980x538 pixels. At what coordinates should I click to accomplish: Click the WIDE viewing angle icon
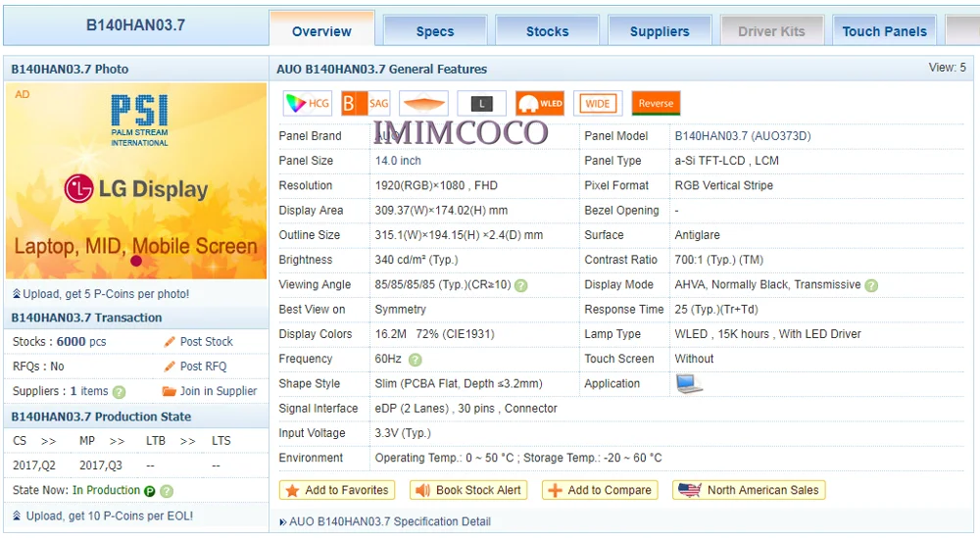tap(598, 103)
